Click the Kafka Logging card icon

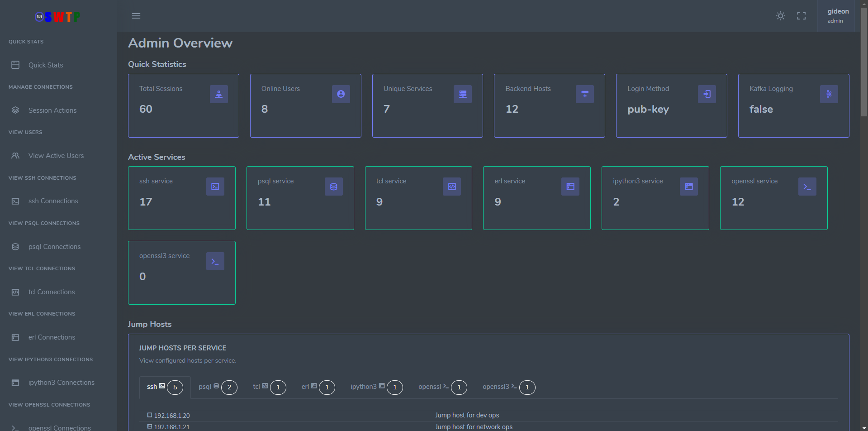click(x=829, y=94)
